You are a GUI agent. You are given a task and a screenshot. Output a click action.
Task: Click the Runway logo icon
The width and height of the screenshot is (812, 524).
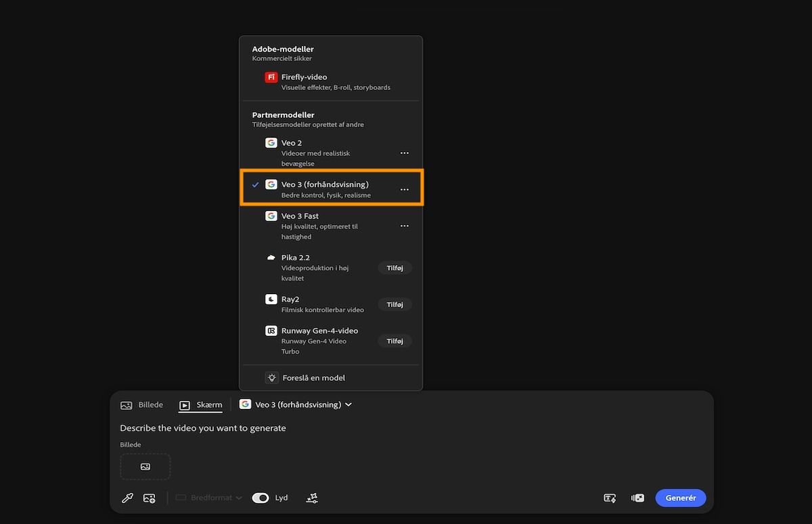tap(271, 331)
